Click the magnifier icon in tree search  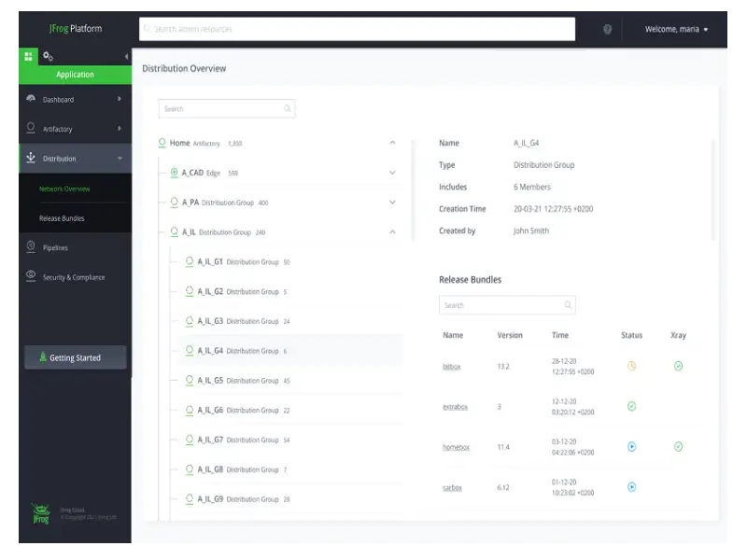(288, 109)
